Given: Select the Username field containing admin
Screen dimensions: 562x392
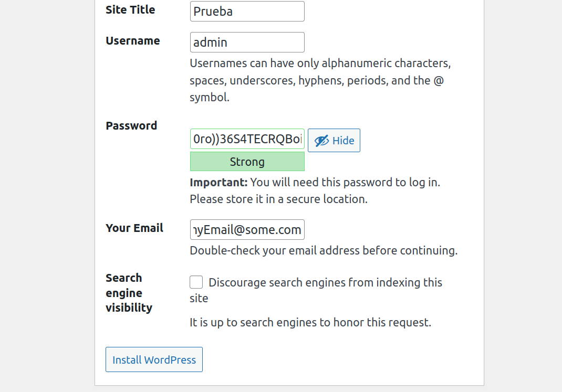Looking at the screenshot, I should (247, 42).
